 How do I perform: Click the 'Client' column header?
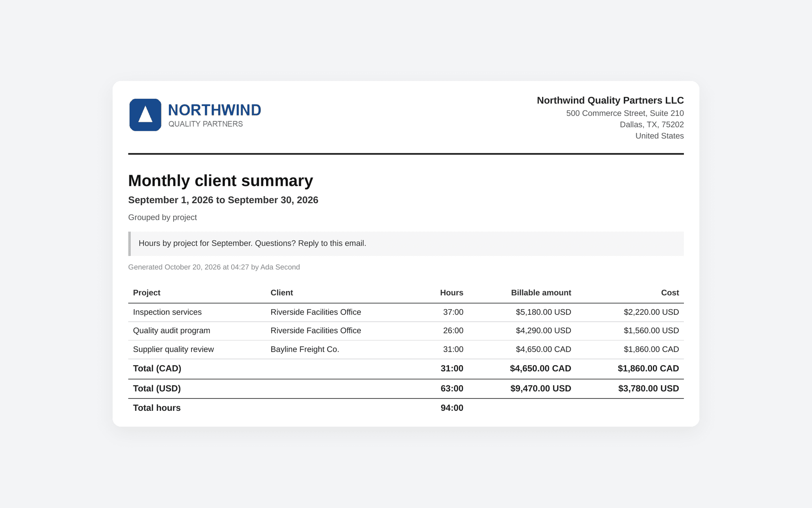point(282,293)
